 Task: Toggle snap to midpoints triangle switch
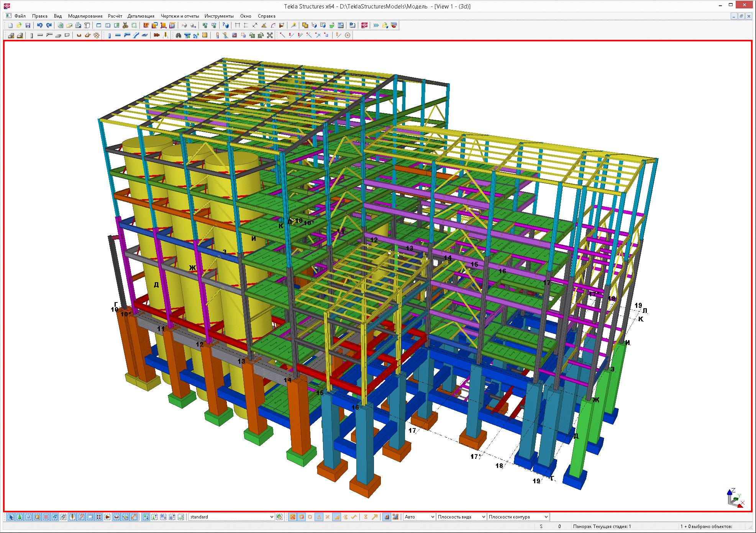coord(319,517)
